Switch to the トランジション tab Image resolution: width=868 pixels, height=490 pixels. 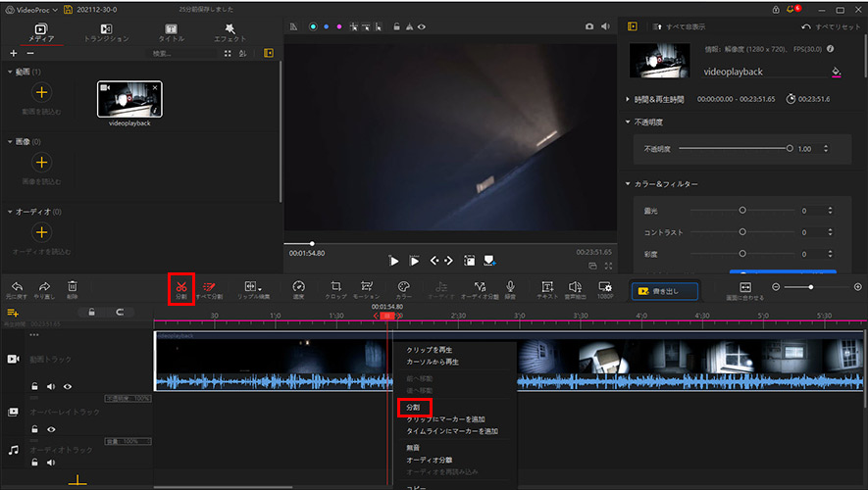pos(106,32)
